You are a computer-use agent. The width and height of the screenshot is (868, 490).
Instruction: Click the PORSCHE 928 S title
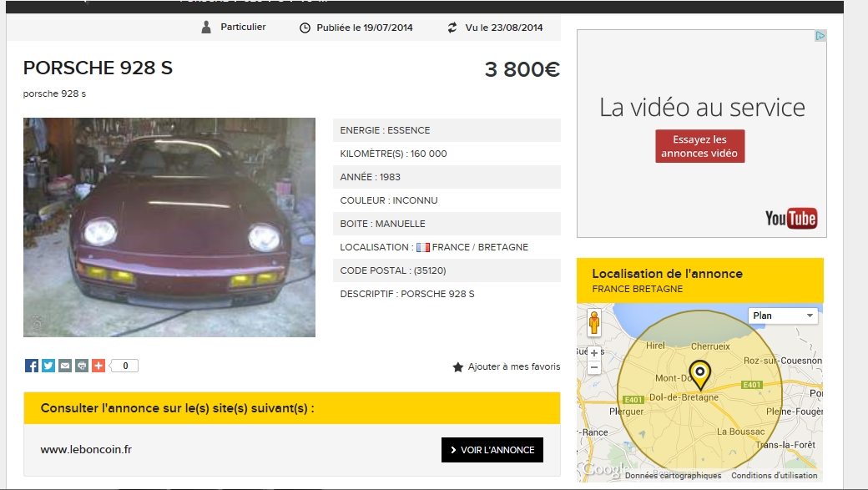click(98, 68)
